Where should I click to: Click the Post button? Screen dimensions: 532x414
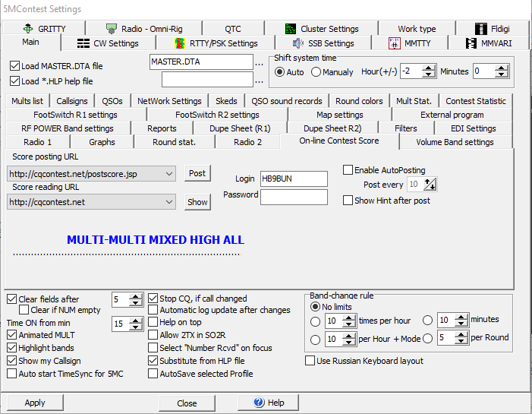tap(197, 173)
